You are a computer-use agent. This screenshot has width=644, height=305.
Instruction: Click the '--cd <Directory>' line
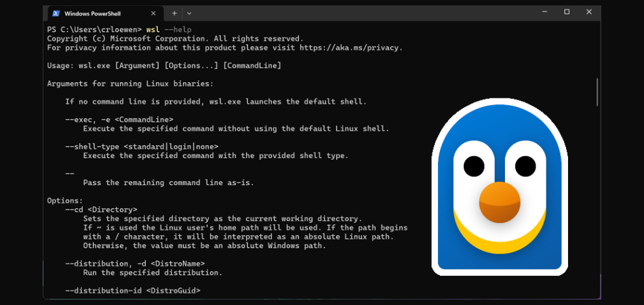[101, 209]
